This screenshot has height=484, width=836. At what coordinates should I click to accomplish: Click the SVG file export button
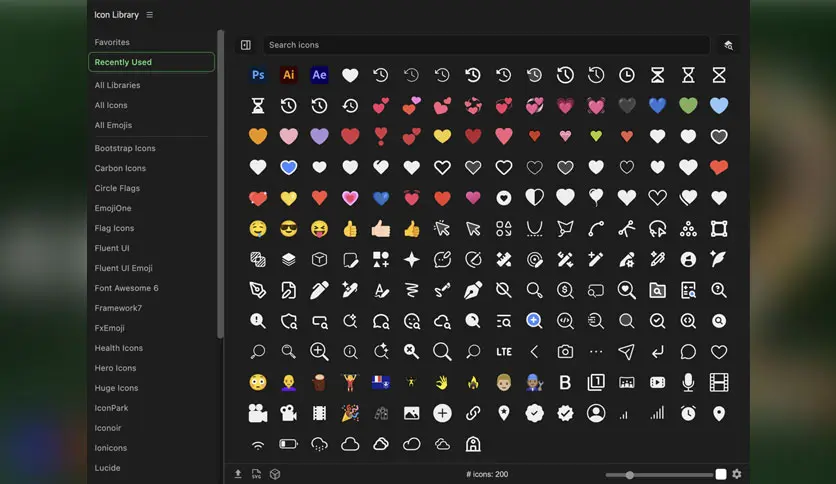pyautogui.click(x=256, y=474)
